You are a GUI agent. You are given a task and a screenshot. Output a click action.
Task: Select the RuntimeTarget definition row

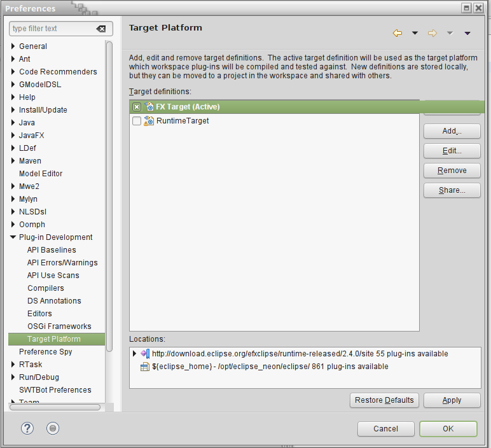pos(274,121)
